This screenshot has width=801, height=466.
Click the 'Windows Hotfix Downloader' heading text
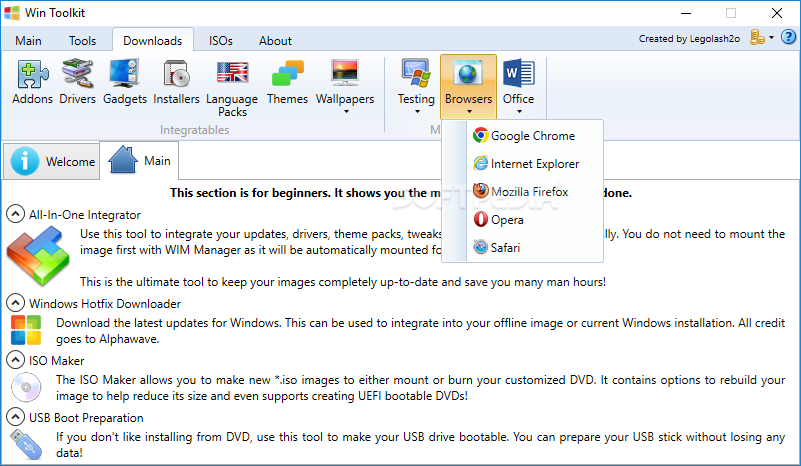pos(105,304)
